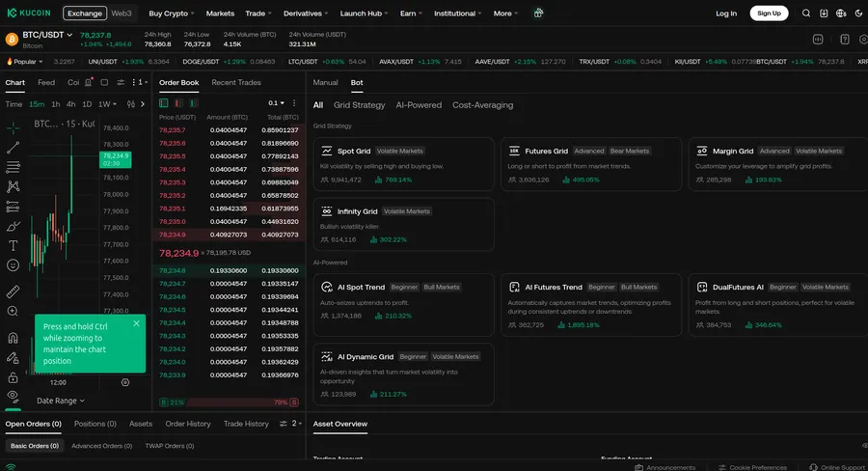Open the Markets page link

pos(220,14)
